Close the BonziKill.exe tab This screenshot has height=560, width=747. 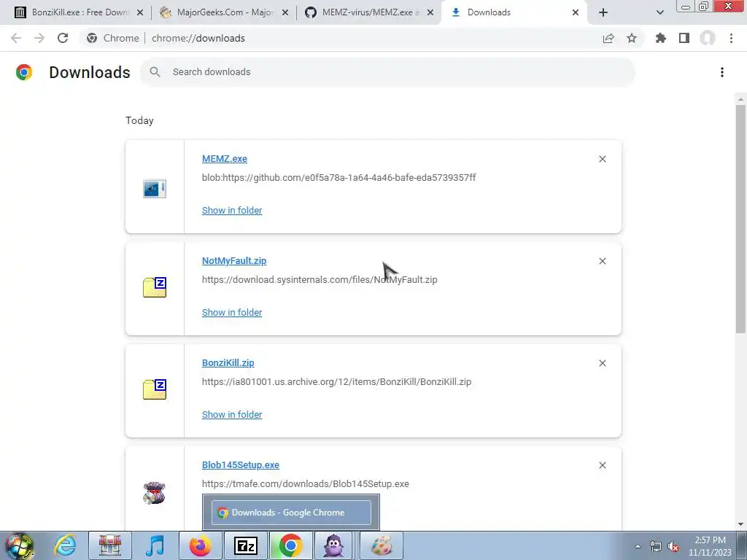pyautogui.click(x=140, y=12)
